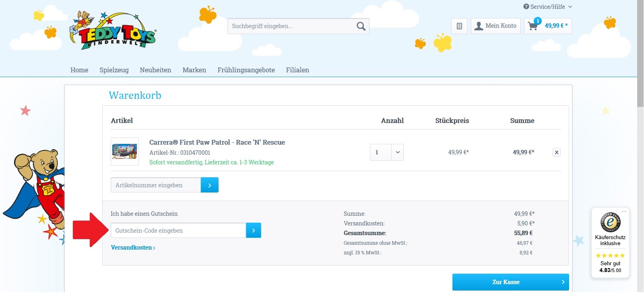This screenshot has height=301, width=644.
Task: Go to the Home menu item
Action: [x=79, y=70]
